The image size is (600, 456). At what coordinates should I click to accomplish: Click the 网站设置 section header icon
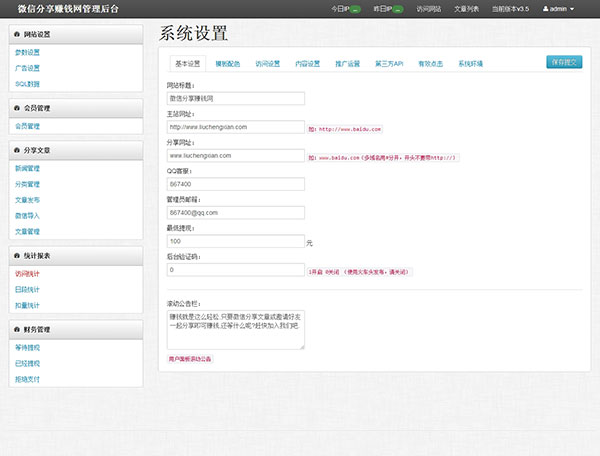click(x=14, y=33)
